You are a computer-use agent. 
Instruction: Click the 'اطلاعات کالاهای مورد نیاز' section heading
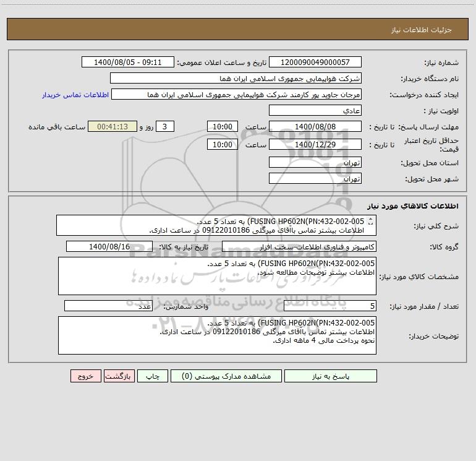[x=413, y=206]
